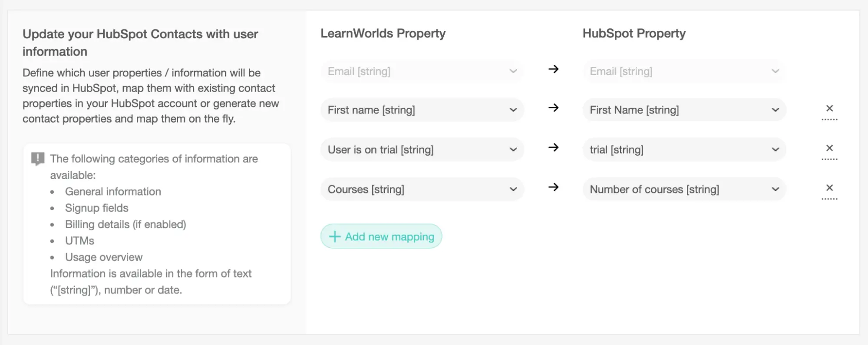Click the Add new mapping button
The height and width of the screenshot is (345, 868).
click(x=381, y=236)
